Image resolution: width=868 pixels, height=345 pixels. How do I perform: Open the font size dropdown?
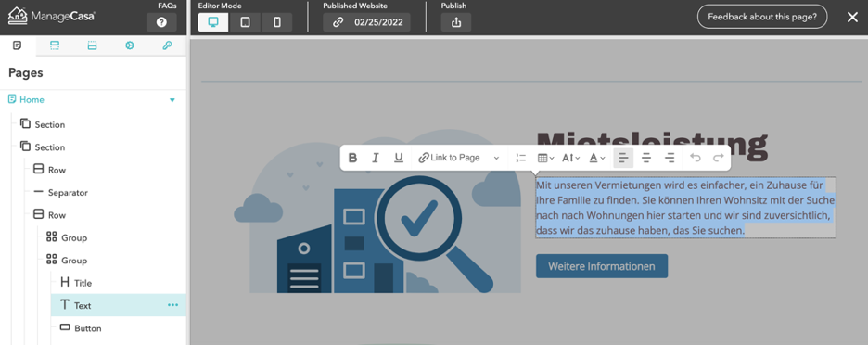570,158
